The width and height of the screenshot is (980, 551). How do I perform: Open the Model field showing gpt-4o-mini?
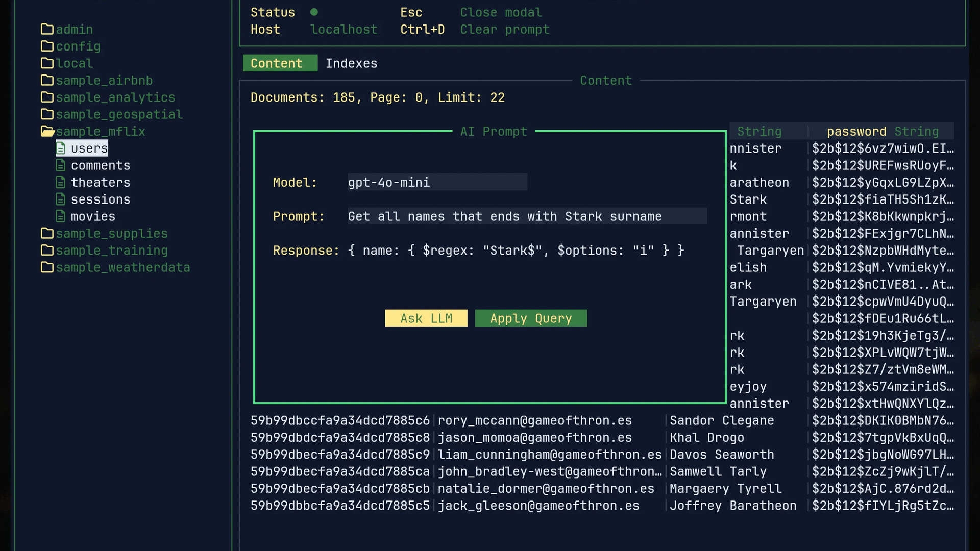click(x=437, y=182)
